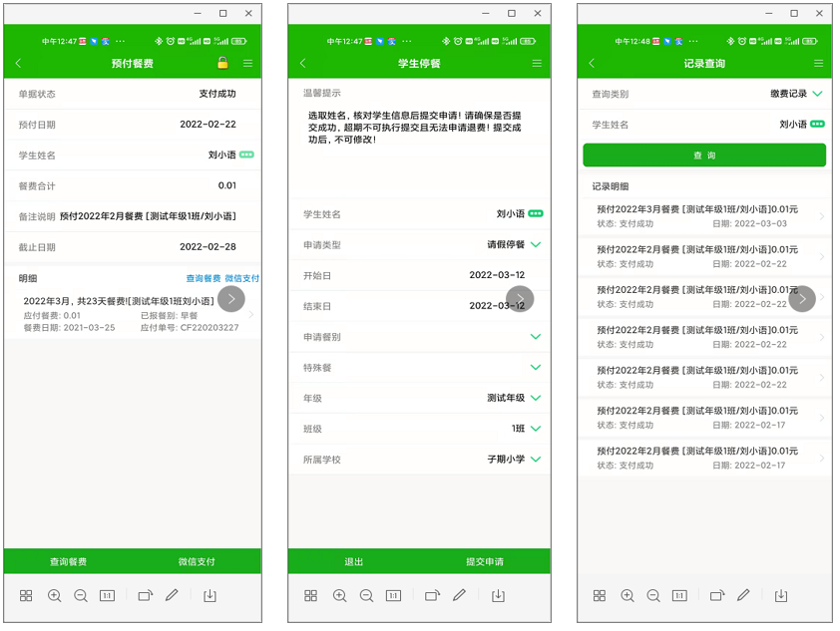The width and height of the screenshot is (840, 631).
Task: Pick student via ellipsis button in 预付餐费
Action: pyautogui.click(x=247, y=155)
